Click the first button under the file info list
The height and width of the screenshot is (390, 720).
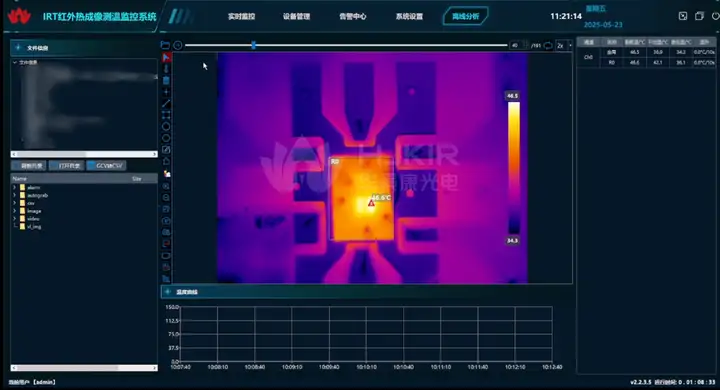[29, 166]
